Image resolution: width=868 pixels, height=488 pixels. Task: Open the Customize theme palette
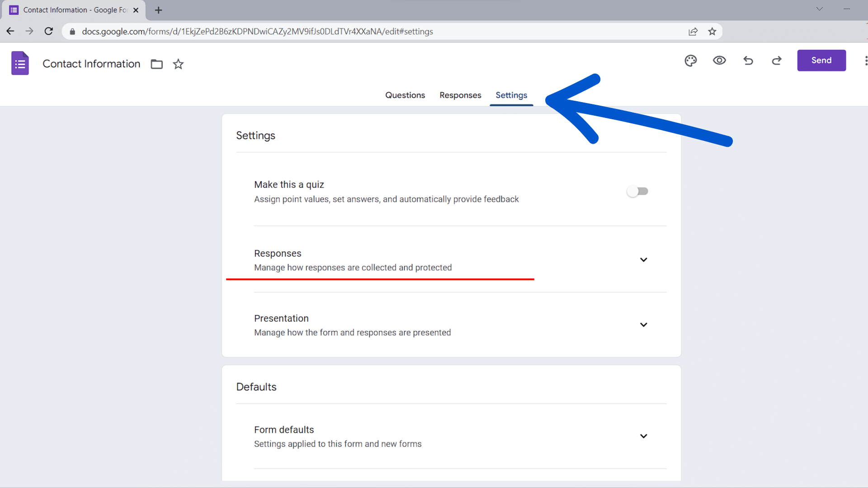pyautogui.click(x=690, y=60)
